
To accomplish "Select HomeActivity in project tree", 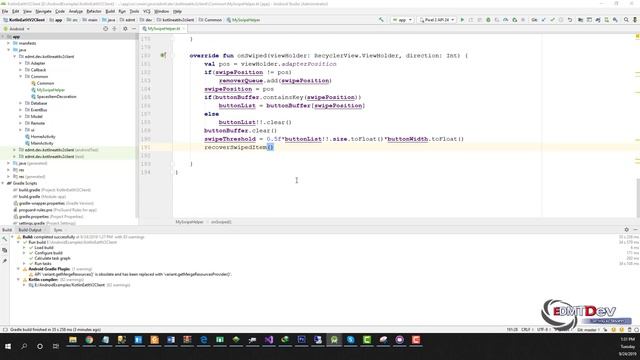I will pos(43,136).
